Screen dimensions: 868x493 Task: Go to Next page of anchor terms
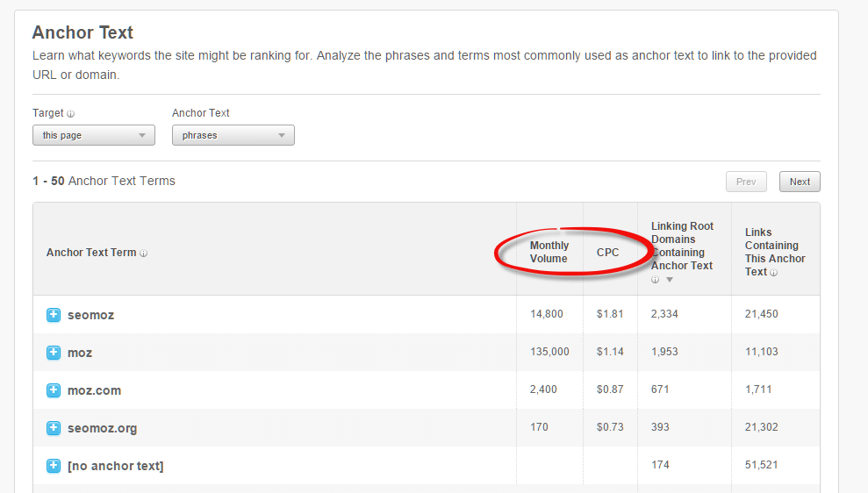click(800, 182)
